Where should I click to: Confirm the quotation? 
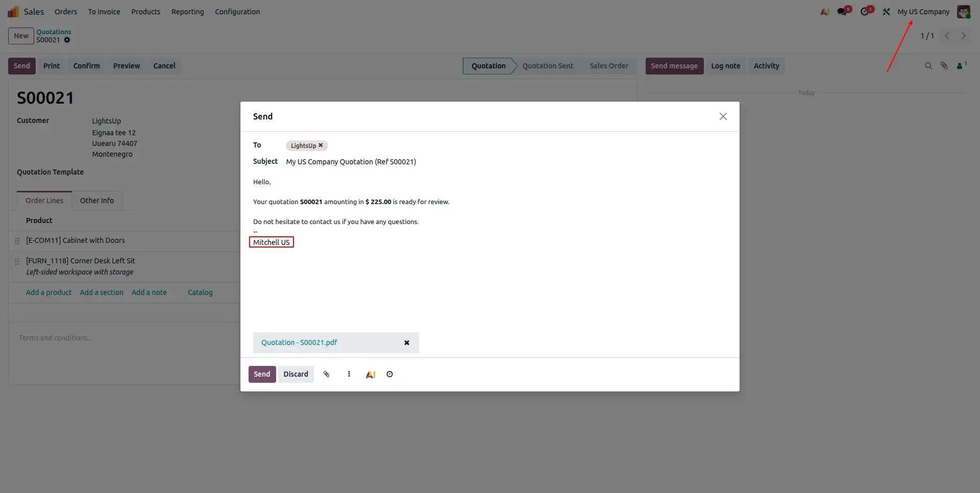[x=86, y=66]
